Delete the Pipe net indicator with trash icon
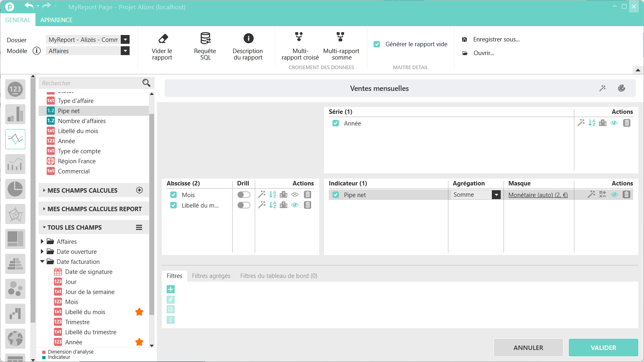This screenshot has width=644, height=362. pos(626,195)
